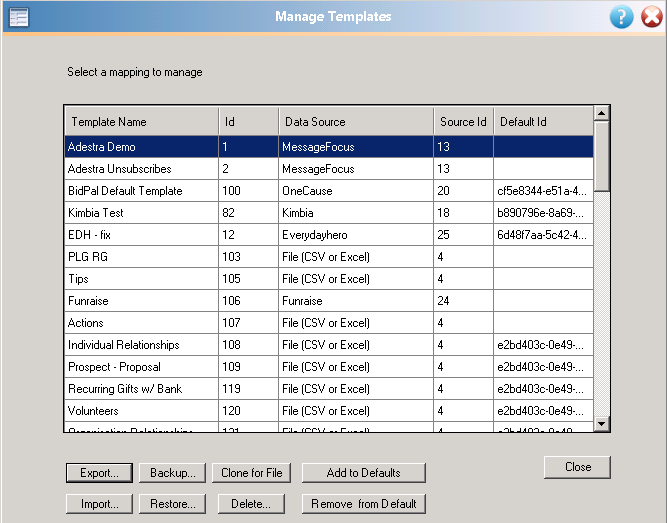Click the scrollbar up arrow
This screenshot has height=523, width=667.
(x=601, y=113)
